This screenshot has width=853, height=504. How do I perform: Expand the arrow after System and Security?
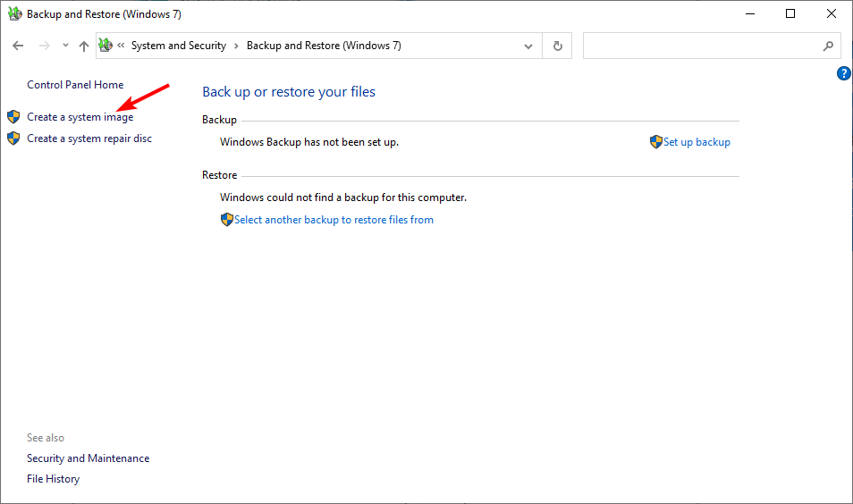(x=236, y=46)
